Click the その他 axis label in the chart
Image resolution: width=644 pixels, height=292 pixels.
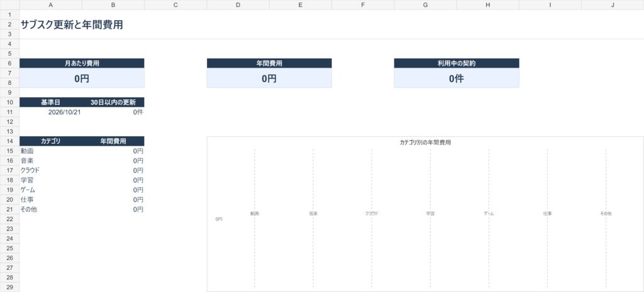pos(606,214)
